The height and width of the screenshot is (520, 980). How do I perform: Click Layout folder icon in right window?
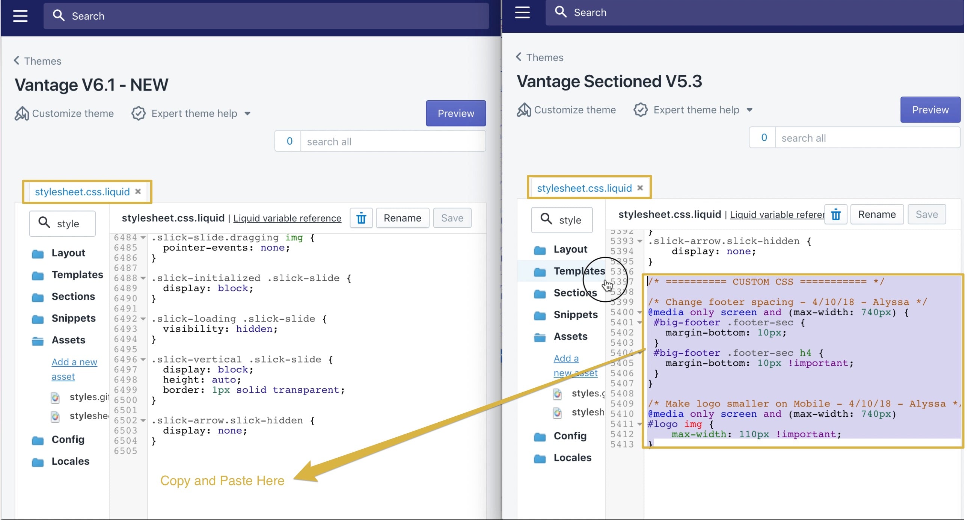(540, 250)
